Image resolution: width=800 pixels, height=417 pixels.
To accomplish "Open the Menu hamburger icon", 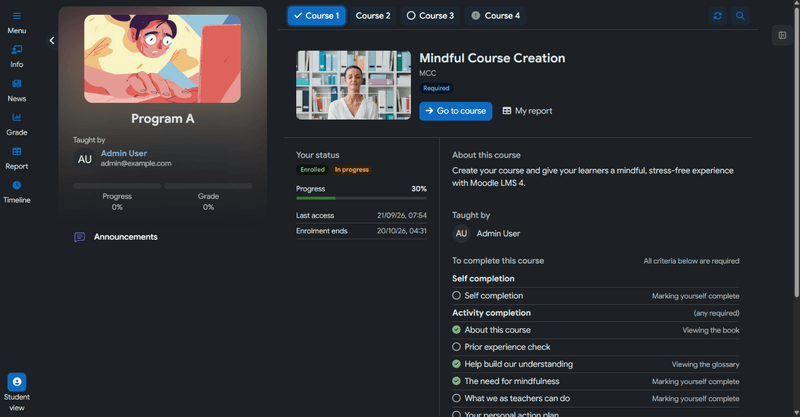I will (17, 16).
